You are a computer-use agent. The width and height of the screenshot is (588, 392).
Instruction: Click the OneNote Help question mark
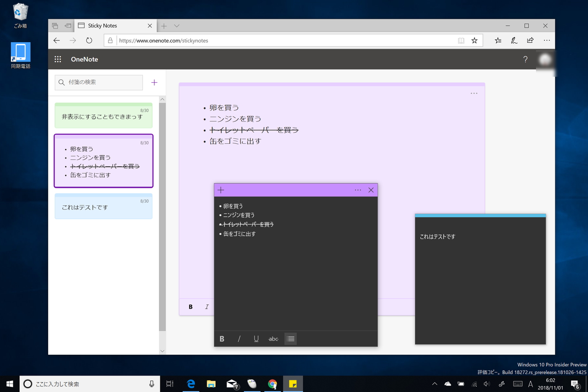[x=525, y=59]
